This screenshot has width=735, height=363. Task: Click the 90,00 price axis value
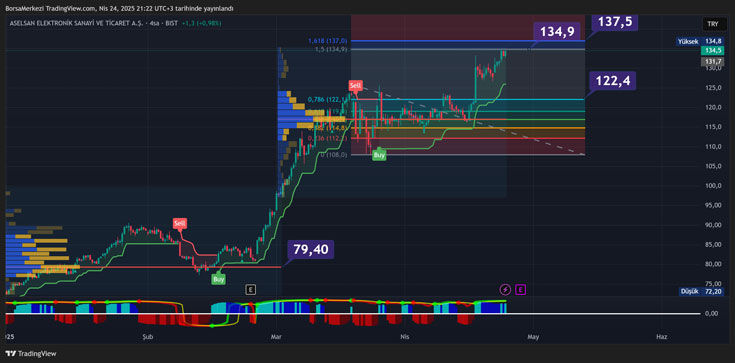(712, 225)
